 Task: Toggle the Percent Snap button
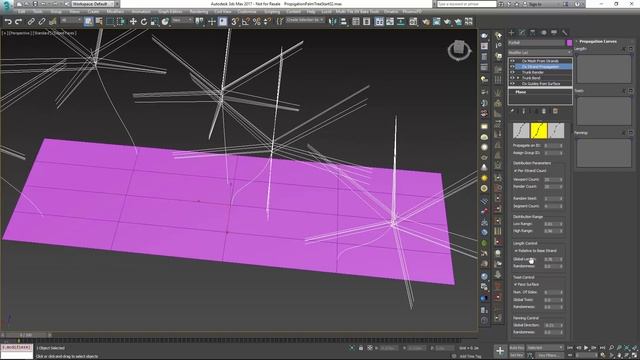click(x=256, y=22)
